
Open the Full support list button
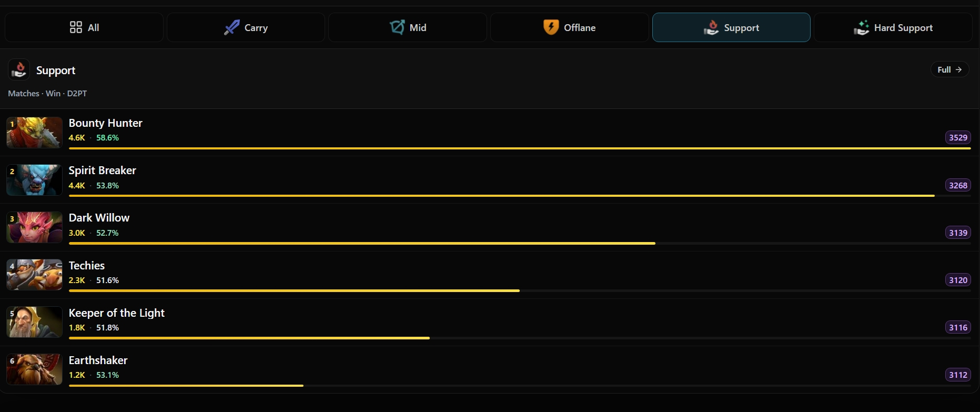point(949,69)
